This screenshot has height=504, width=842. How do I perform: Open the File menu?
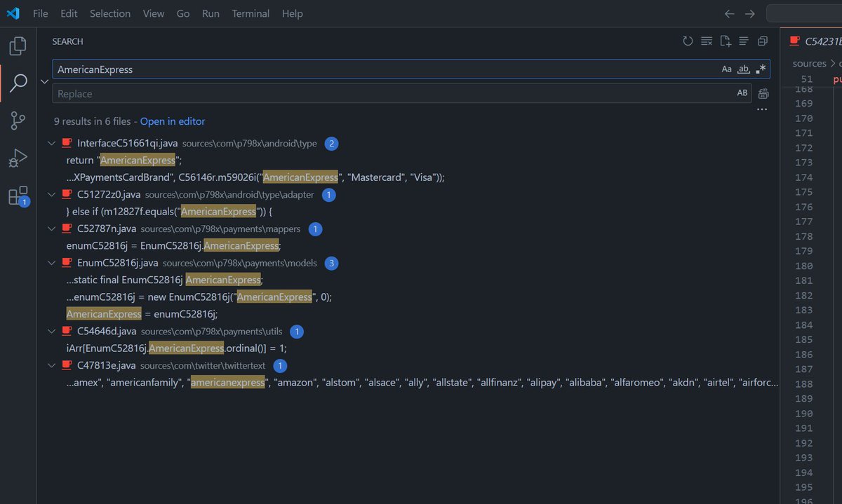(41, 13)
